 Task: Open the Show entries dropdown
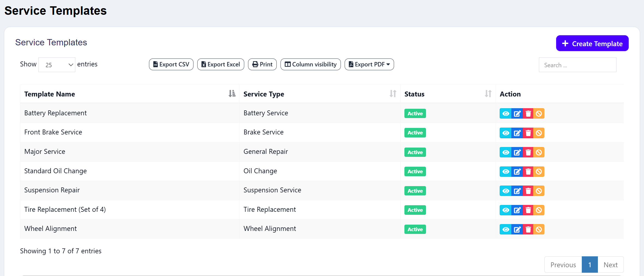(57, 65)
